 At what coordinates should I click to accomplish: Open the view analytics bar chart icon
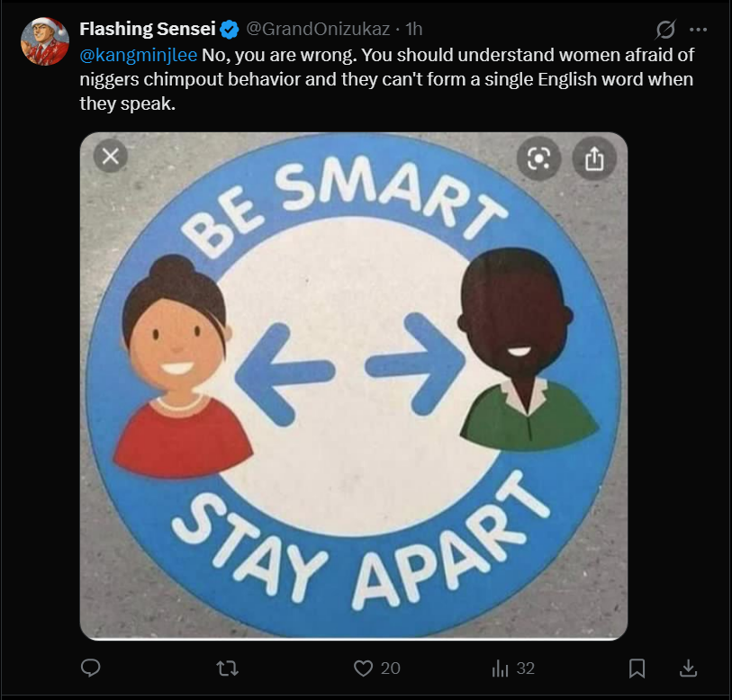point(500,669)
